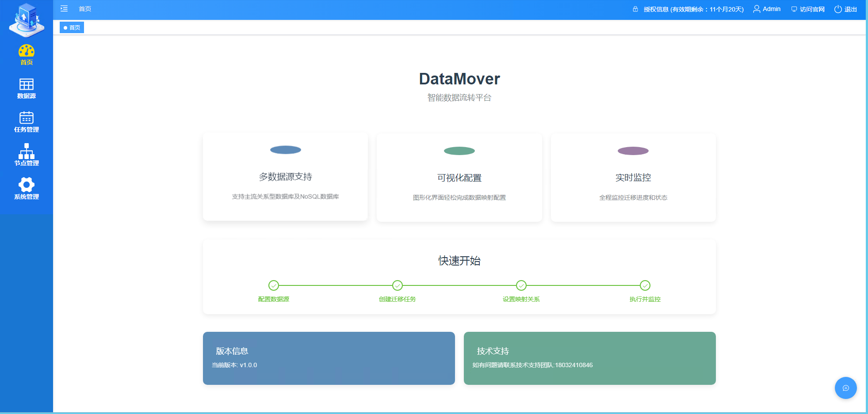Select 首页 in the top navigation bar
Screen dimensions: 868x414
pyautogui.click(x=85, y=8)
